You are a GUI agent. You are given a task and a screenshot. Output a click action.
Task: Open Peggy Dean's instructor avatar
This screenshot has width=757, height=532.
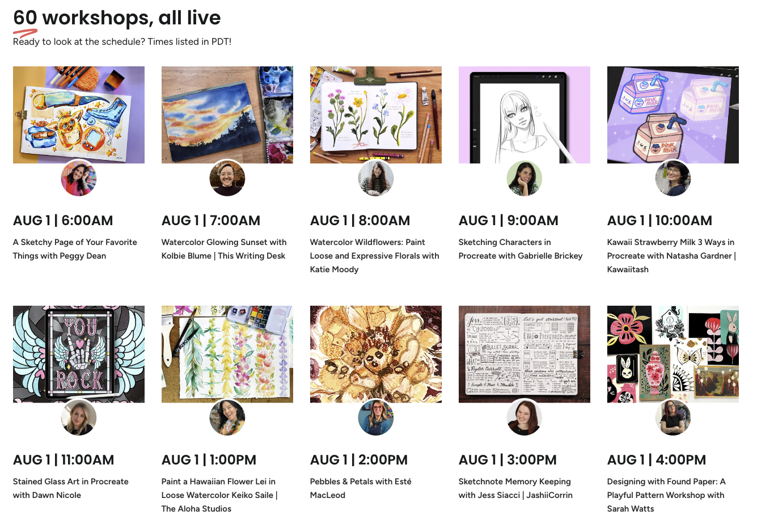pyautogui.click(x=79, y=178)
